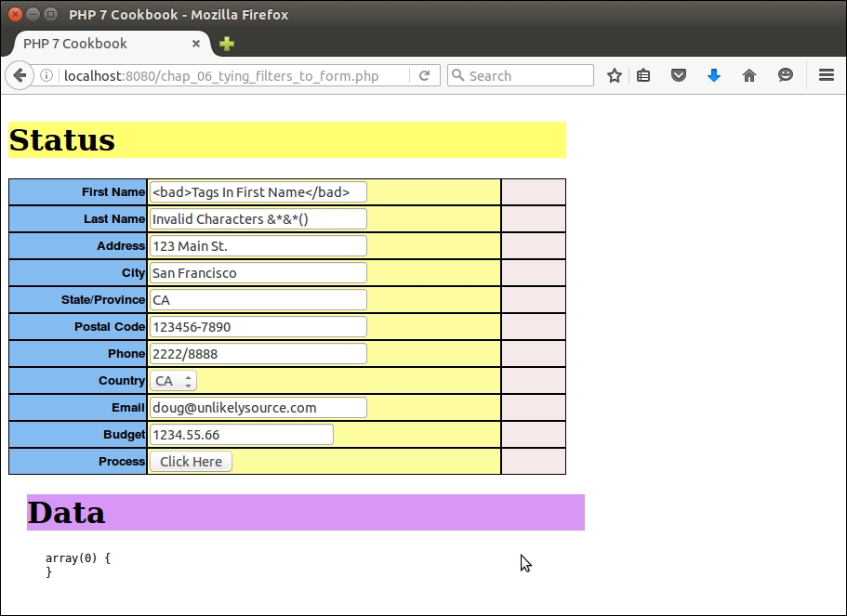847x616 pixels.
Task: Open a new tab with plus icon
Action: 227,44
